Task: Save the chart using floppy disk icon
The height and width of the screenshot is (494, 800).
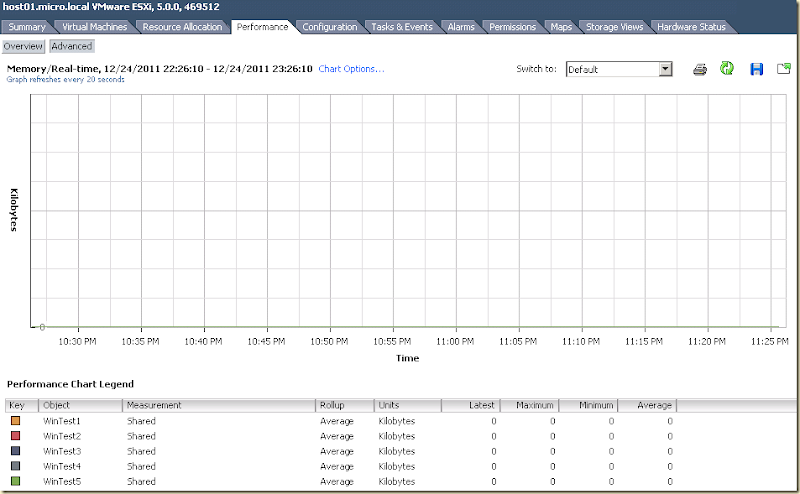Action: [x=757, y=69]
